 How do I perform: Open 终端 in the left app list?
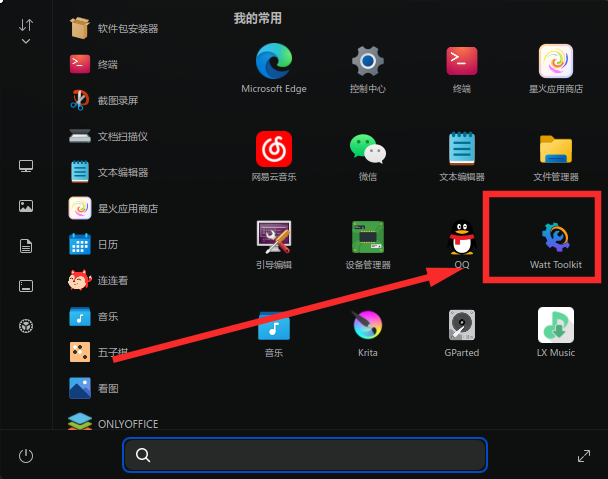[x=93, y=64]
